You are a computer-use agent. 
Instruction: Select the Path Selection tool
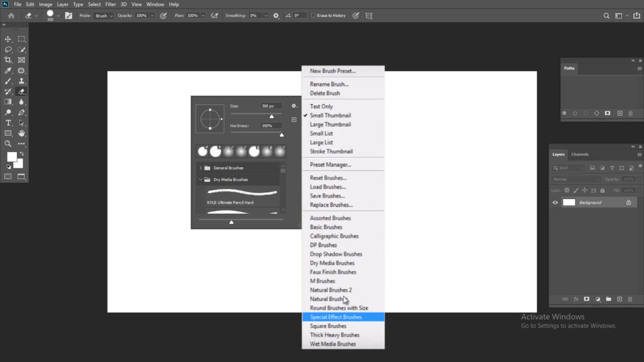click(21, 123)
